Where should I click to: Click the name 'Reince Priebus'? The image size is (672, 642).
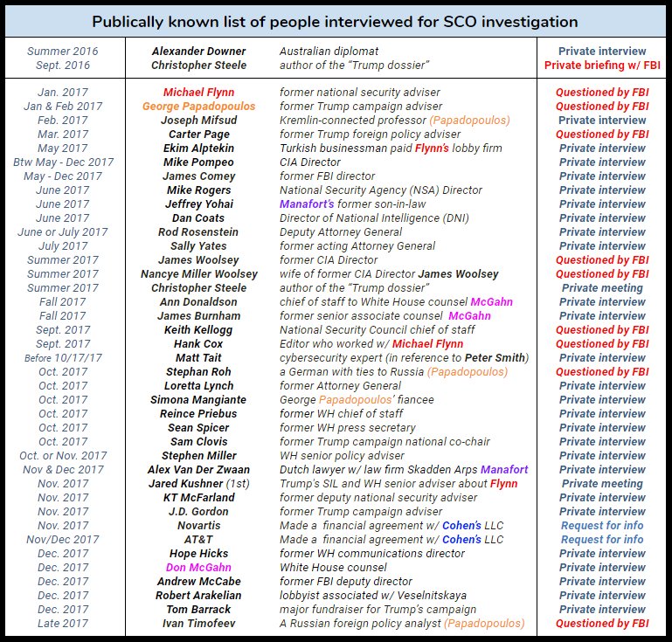pos(198,414)
